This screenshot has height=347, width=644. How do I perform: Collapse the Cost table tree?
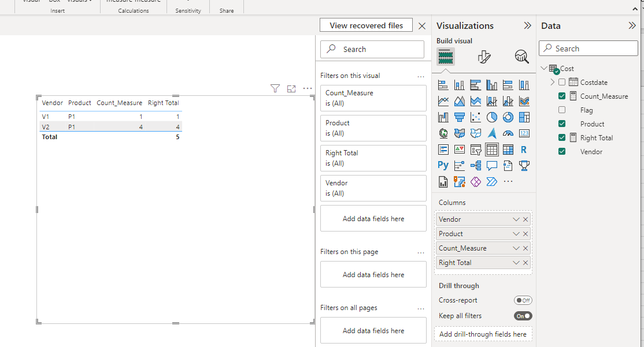(x=544, y=69)
